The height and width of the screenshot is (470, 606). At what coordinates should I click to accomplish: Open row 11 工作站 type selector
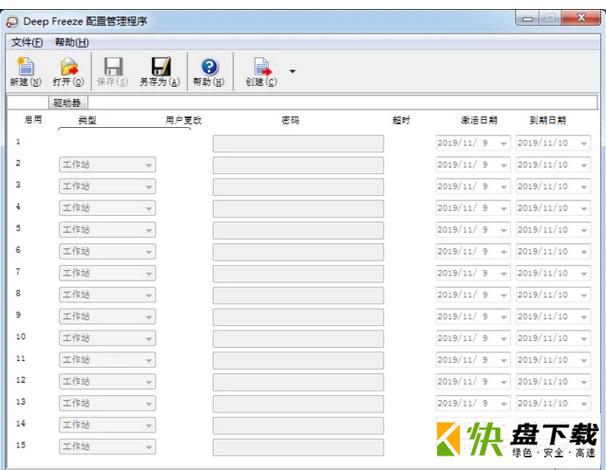107,360
